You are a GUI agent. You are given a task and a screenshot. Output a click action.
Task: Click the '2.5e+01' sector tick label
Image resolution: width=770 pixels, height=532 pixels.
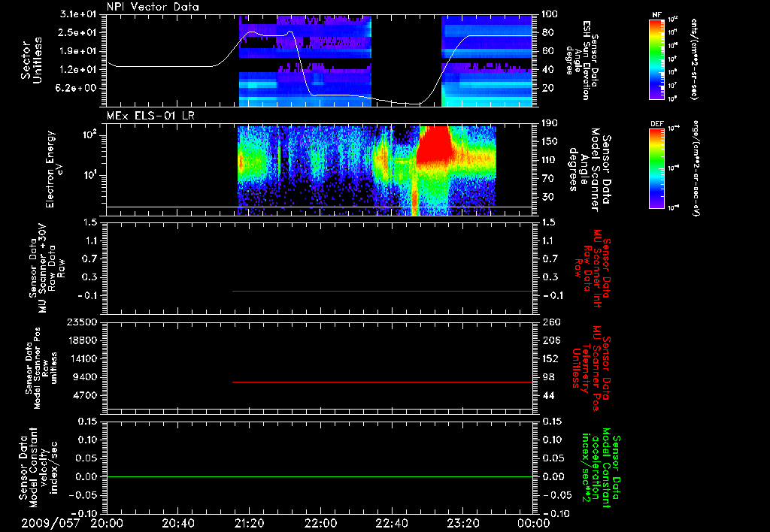tap(79, 32)
